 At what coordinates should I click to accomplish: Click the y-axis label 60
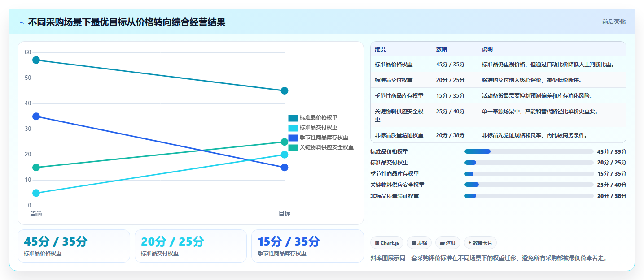(28, 52)
